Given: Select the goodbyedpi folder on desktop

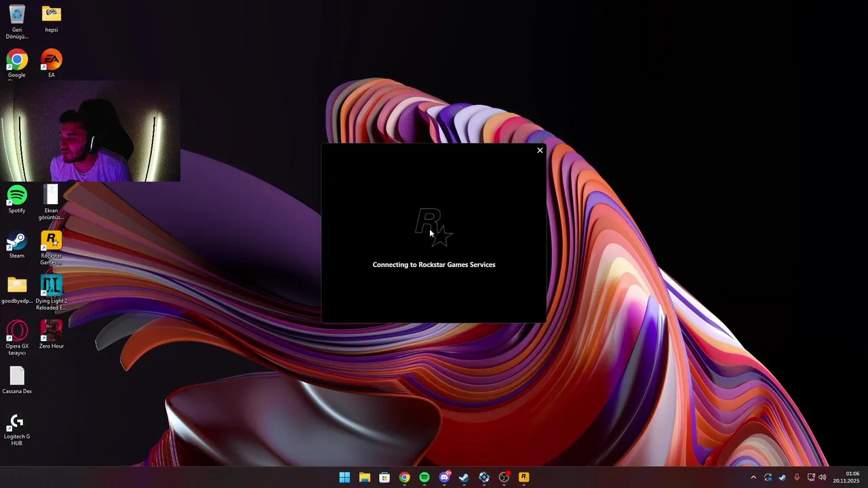Looking at the screenshot, I should pos(17,290).
